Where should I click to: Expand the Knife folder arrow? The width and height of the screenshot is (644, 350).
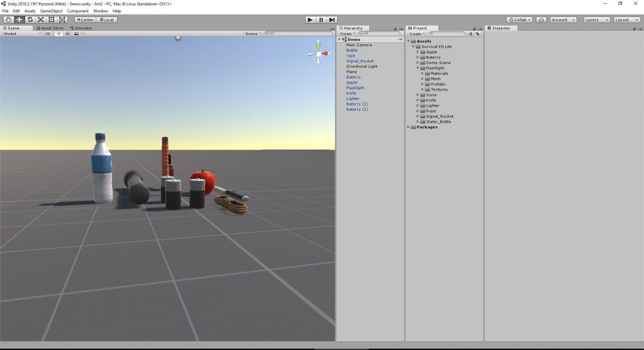pos(418,100)
